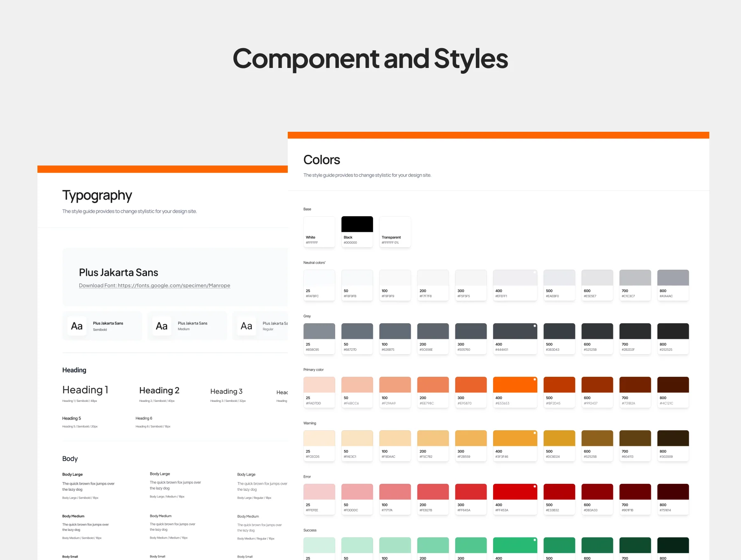
Task: Pick the Primary 300 color swatch
Action: pos(471,392)
